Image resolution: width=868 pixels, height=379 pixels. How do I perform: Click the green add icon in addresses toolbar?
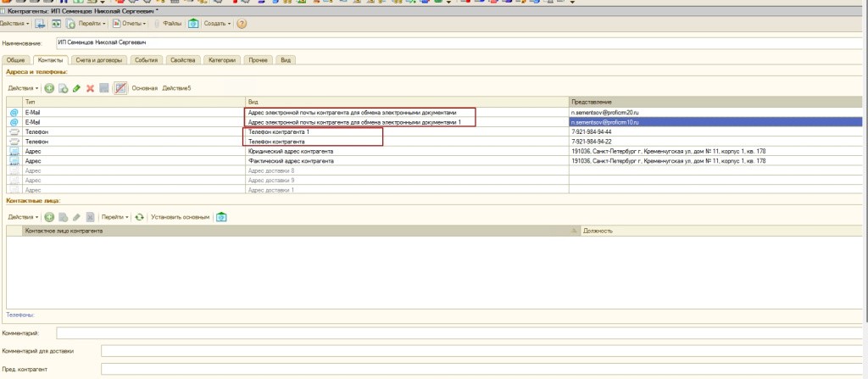tap(49, 88)
